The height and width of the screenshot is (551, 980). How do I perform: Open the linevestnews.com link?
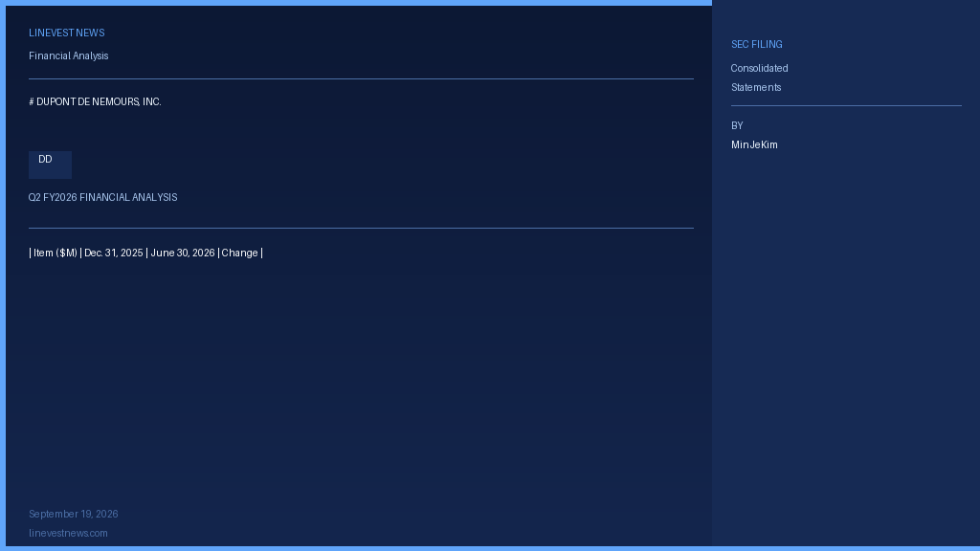(x=68, y=533)
